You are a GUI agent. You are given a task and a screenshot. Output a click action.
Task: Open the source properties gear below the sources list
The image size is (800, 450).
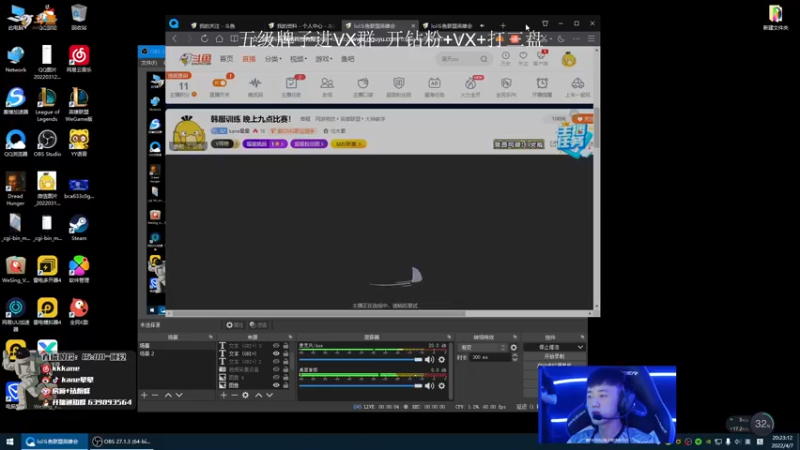pyautogui.click(x=245, y=395)
